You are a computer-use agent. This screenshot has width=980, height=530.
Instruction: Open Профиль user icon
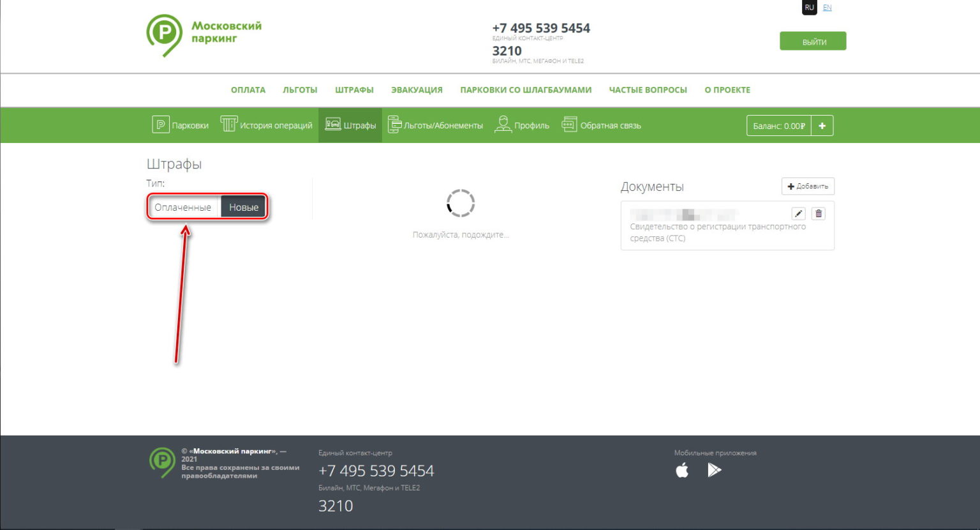[x=503, y=125]
